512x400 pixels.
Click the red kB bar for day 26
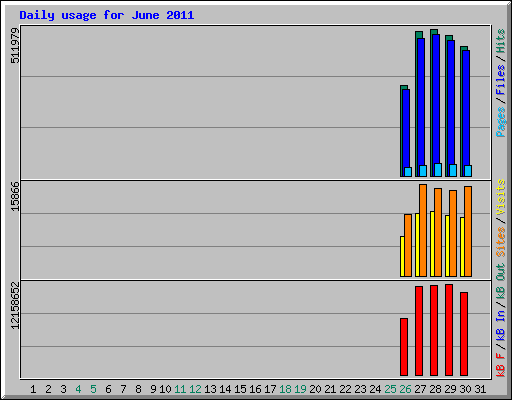tap(404, 347)
